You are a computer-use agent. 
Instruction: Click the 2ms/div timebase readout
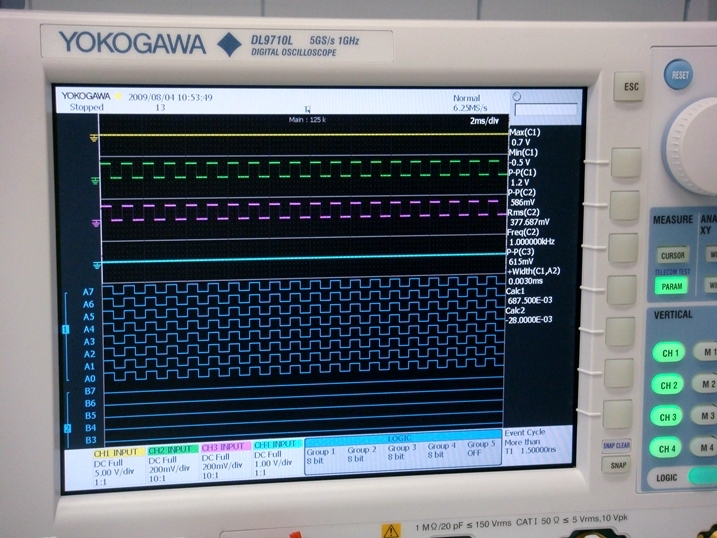[x=483, y=121]
